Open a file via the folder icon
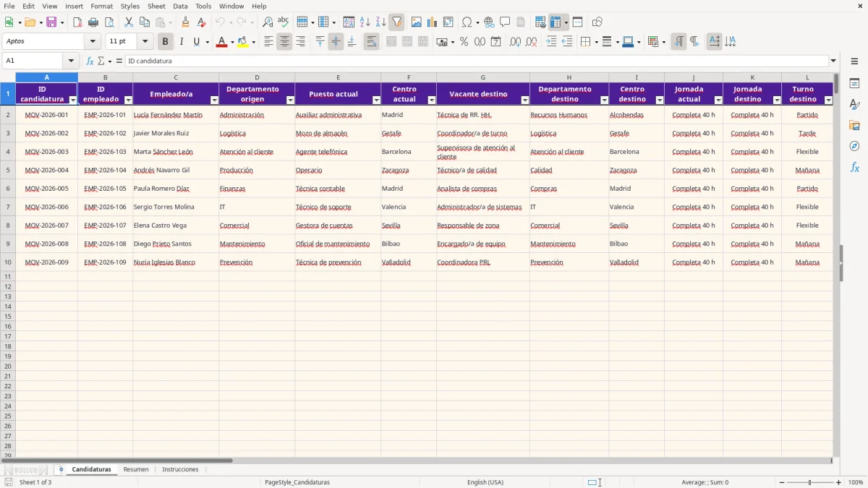 [30, 22]
